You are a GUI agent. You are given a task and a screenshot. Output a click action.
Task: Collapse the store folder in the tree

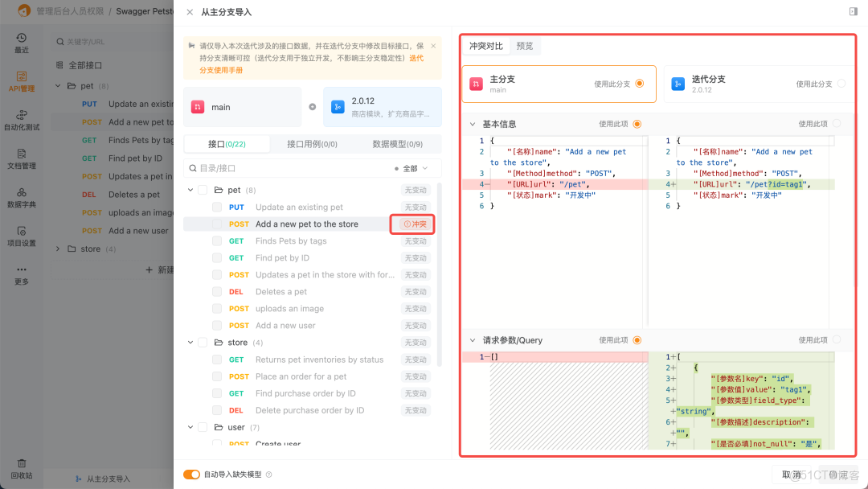pyautogui.click(x=190, y=342)
